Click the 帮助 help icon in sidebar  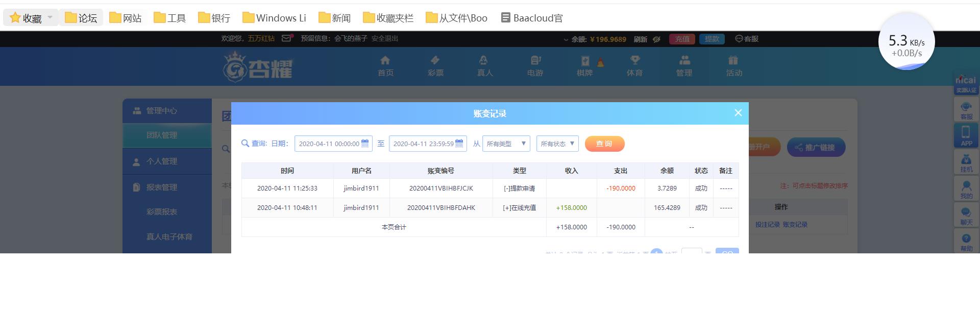coord(966,242)
